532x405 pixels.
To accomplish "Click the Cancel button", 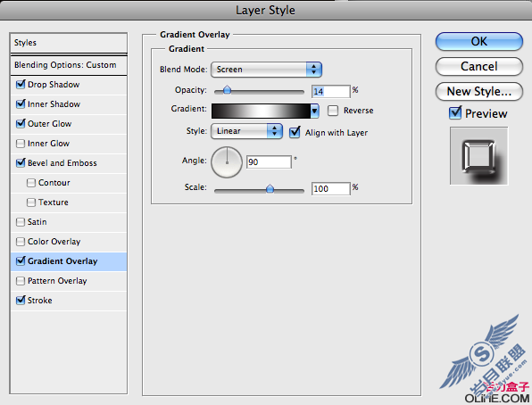I will point(479,67).
